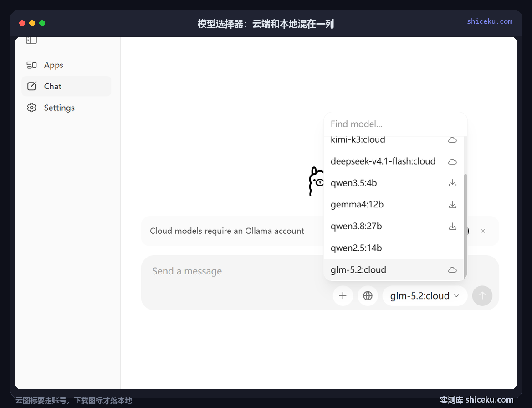Click the Chat compose icon
Viewport: 532px width, 408px height.
coord(31,86)
